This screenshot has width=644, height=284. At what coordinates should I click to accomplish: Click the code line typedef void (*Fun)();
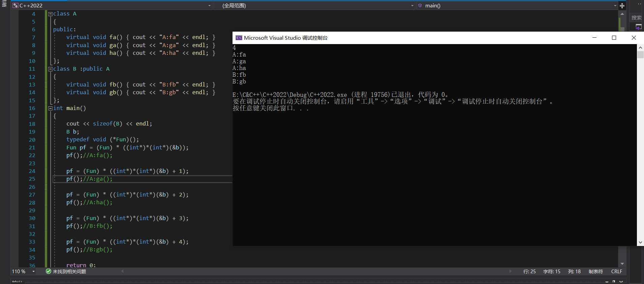pyautogui.click(x=102, y=140)
